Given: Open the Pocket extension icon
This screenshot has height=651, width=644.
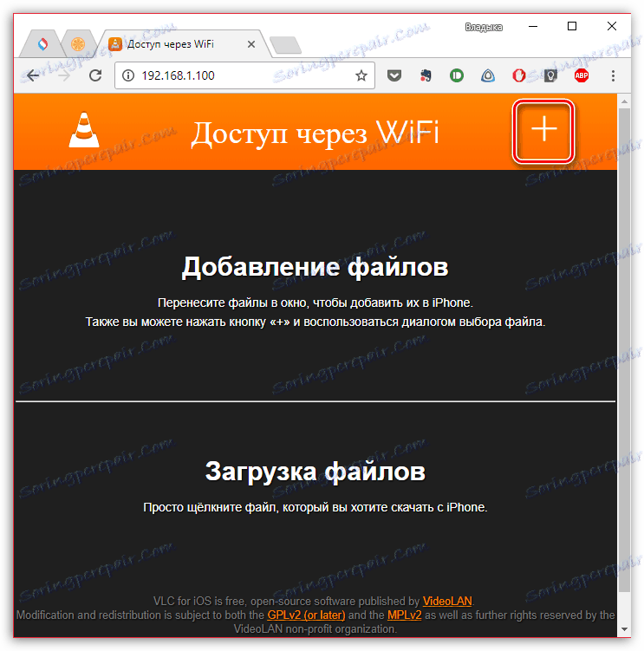Looking at the screenshot, I should tap(394, 75).
